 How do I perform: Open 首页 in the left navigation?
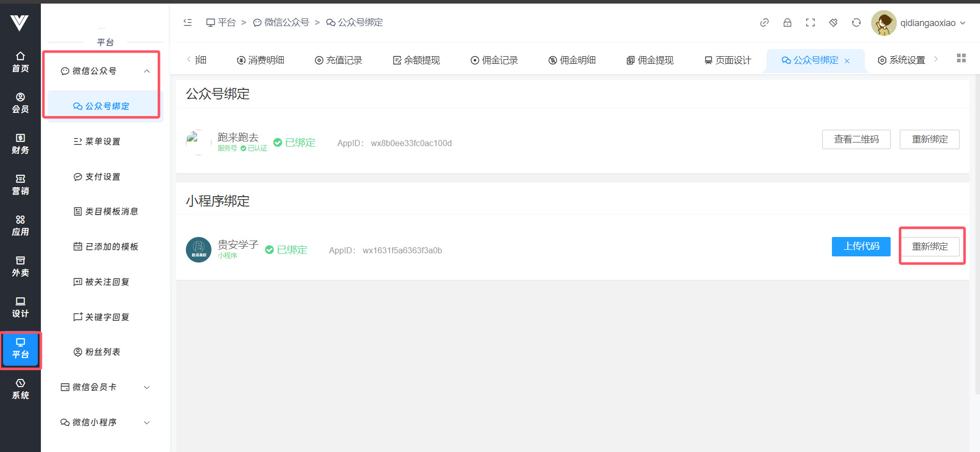click(20, 62)
